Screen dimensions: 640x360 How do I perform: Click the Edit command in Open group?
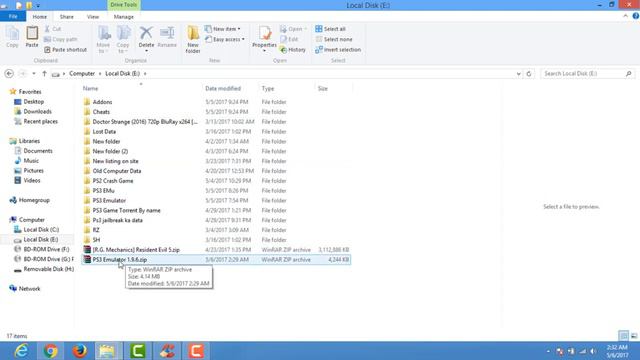289,39
